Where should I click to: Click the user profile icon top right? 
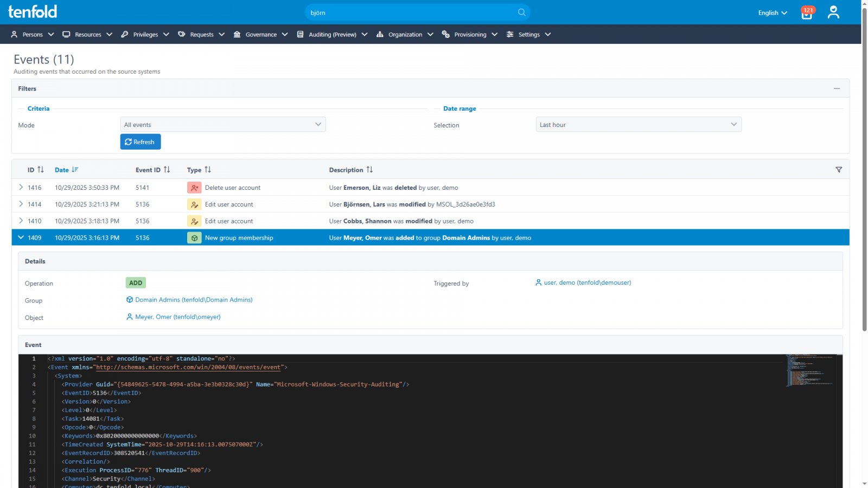[833, 12]
